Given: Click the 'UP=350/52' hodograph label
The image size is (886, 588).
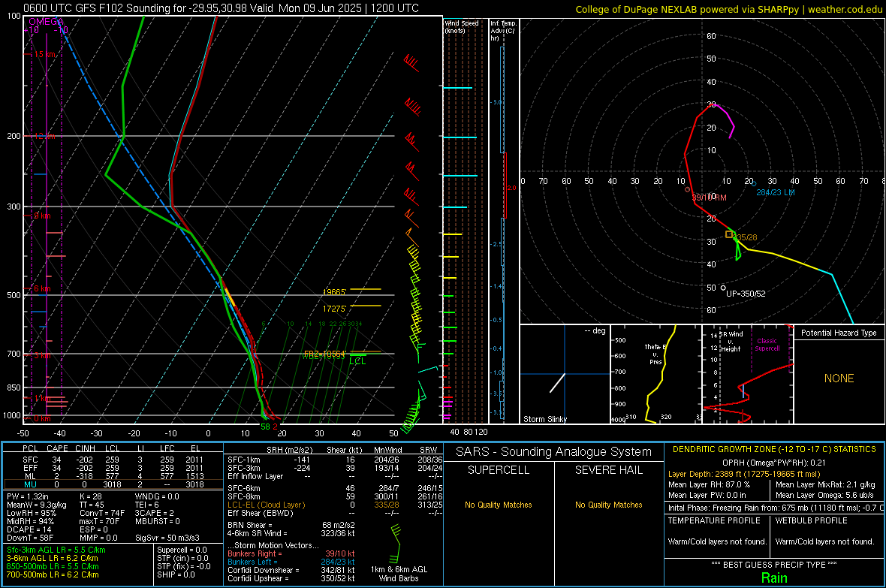Looking at the screenshot, I should coord(746,294).
